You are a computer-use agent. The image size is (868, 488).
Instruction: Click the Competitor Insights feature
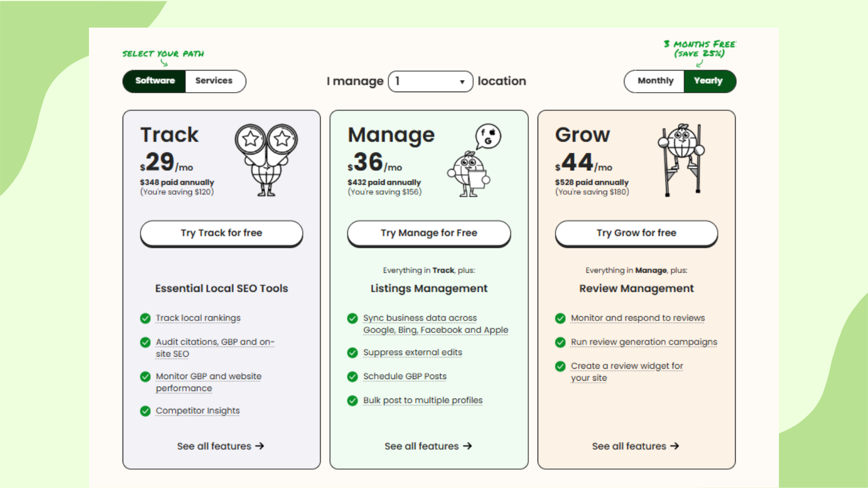tap(197, 411)
